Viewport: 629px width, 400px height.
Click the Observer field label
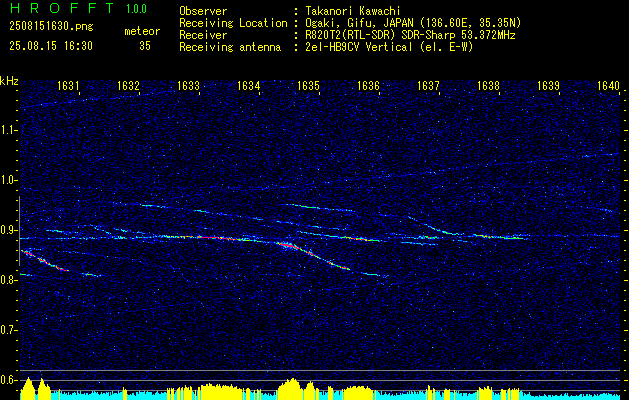click(203, 11)
